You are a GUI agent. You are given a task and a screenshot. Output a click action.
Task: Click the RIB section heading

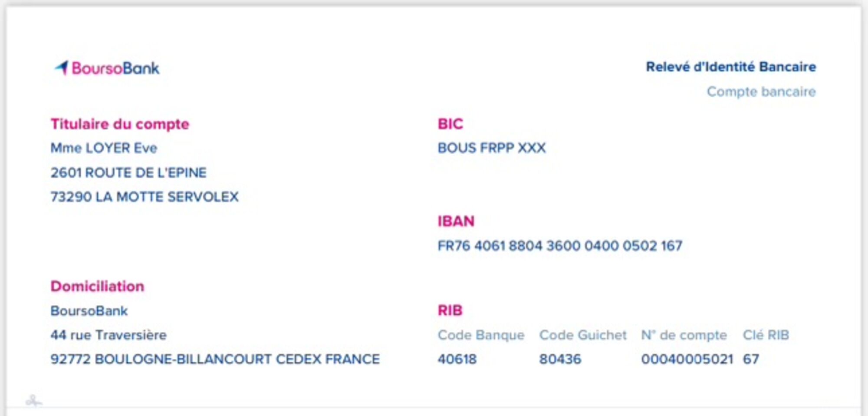(450, 310)
